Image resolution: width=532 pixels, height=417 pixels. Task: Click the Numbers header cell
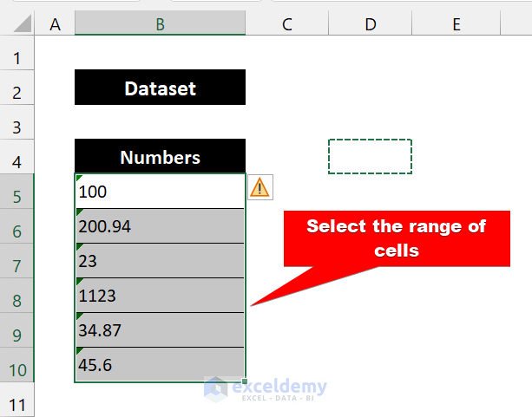161,156
